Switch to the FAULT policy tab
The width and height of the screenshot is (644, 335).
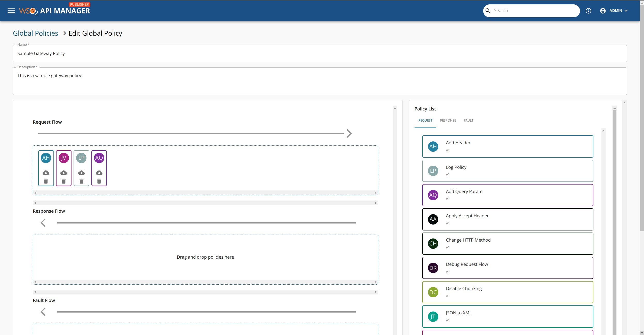468,121
